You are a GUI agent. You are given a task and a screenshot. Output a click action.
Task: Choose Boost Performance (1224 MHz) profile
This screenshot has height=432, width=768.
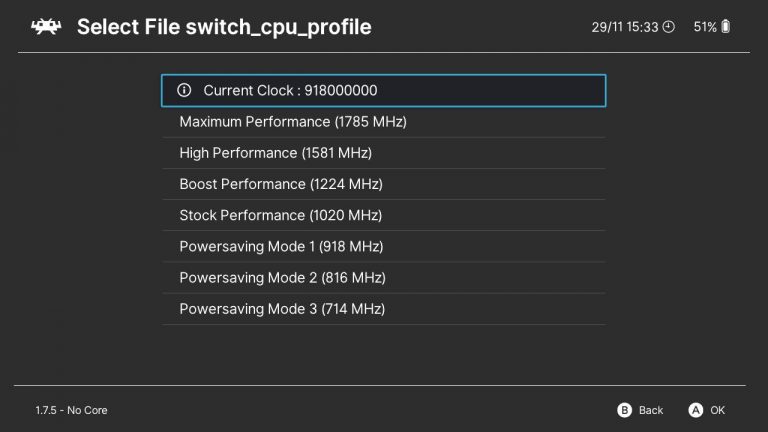(x=280, y=184)
